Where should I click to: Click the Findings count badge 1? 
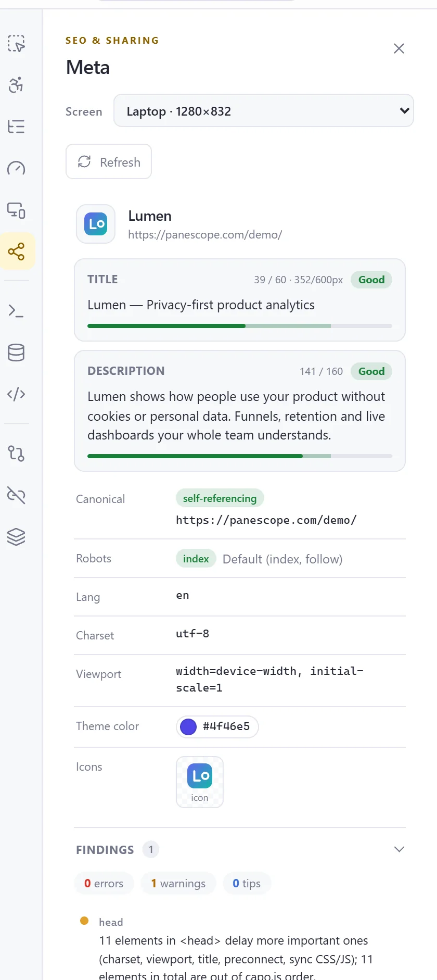(x=151, y=850)
